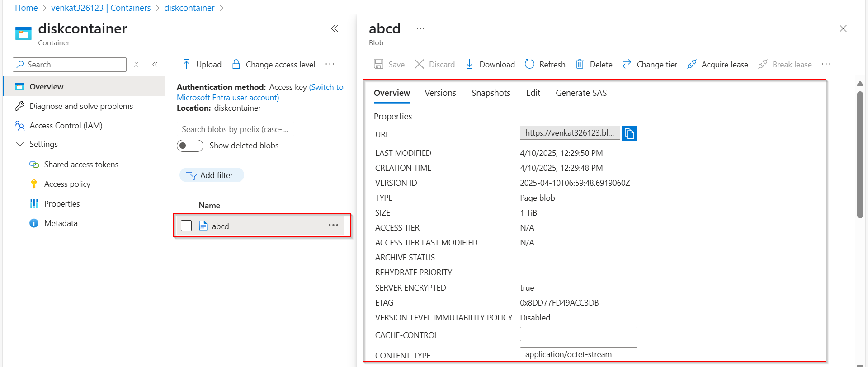
Task: Click the Acquire lease label
Action: tap(725, 65)
